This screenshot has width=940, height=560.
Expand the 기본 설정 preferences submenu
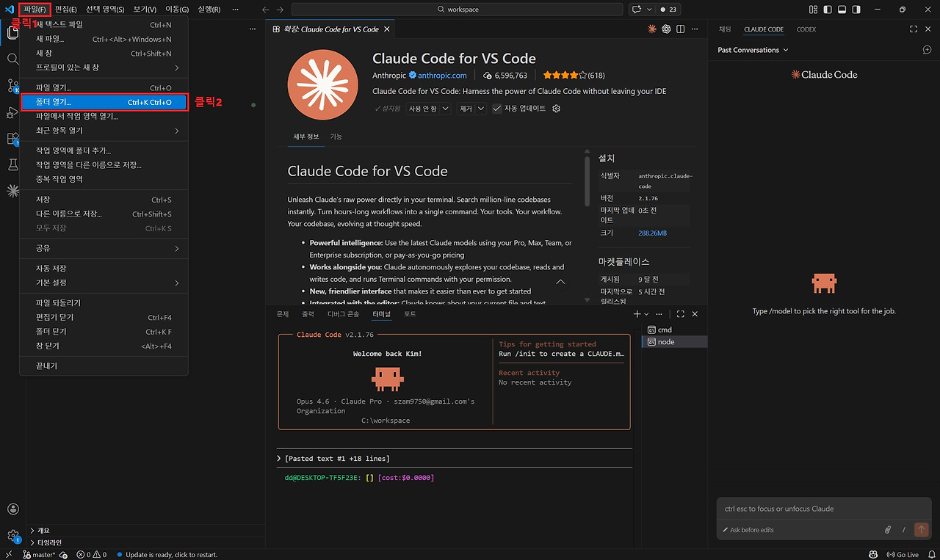104,283
